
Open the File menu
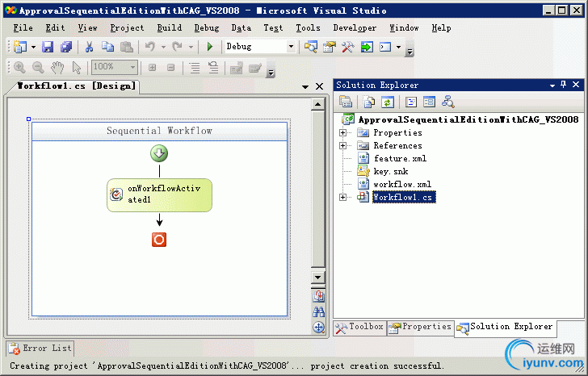pos(23,28)
